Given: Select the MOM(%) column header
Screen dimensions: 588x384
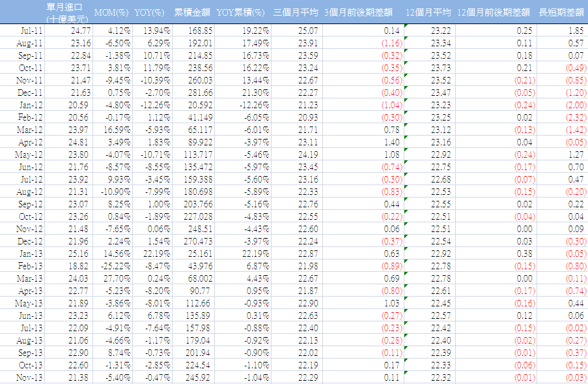Looking at the screenshot, I should (x=111, y=13).
